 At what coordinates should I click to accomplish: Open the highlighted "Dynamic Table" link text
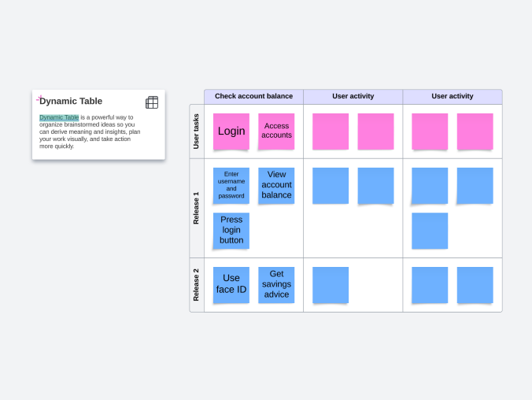59,117
